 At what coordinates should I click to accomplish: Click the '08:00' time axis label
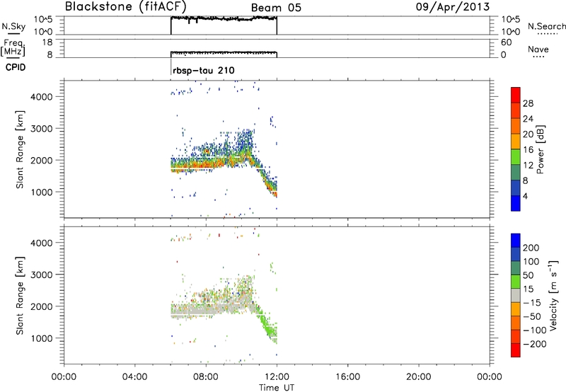pyautogui.click(x=206, y=377)
